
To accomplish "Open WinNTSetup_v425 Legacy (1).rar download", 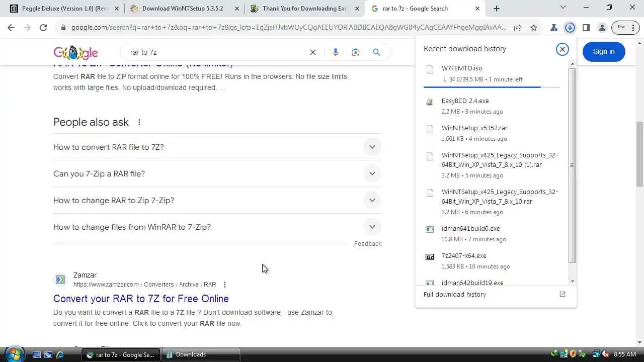I will (500, 160).
